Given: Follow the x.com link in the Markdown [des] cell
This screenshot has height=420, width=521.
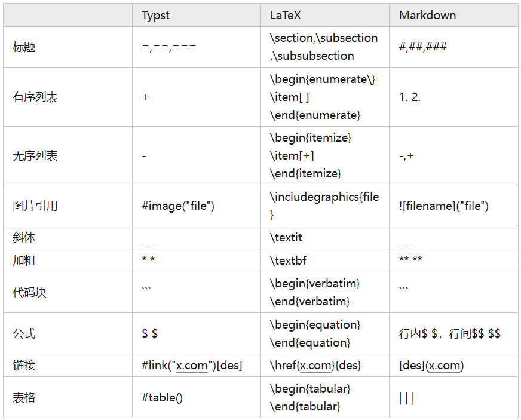Looking at the screenshot, I should [x=445, y=366].
